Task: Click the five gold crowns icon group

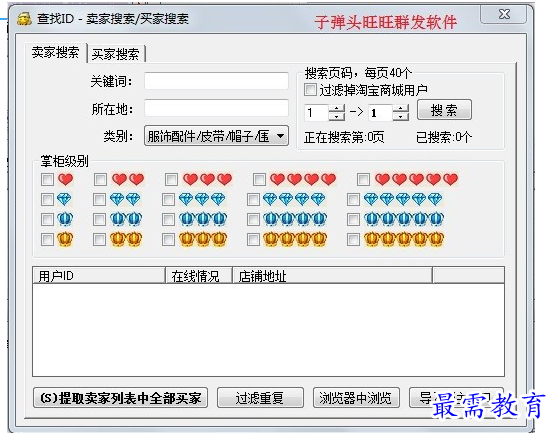Action: 404,240
